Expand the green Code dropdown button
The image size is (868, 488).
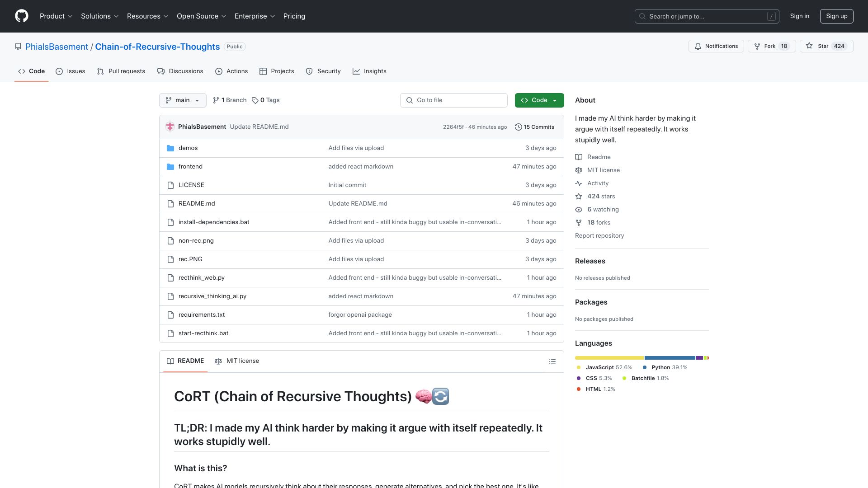pyautogui.click(x=539, y=100)
